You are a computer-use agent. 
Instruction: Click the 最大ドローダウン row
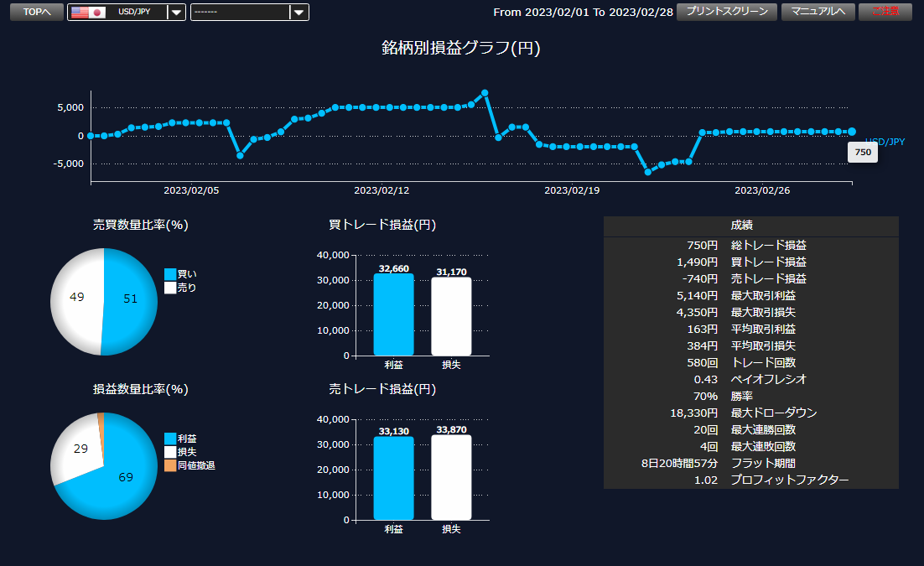coord(750,413)
